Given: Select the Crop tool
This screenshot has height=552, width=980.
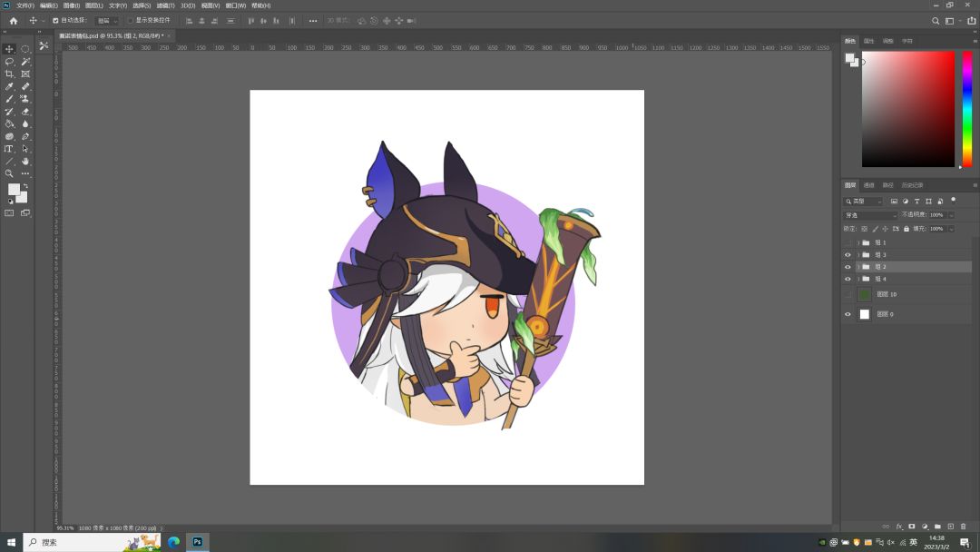Looking at the screenshot, I should [9, 74].
